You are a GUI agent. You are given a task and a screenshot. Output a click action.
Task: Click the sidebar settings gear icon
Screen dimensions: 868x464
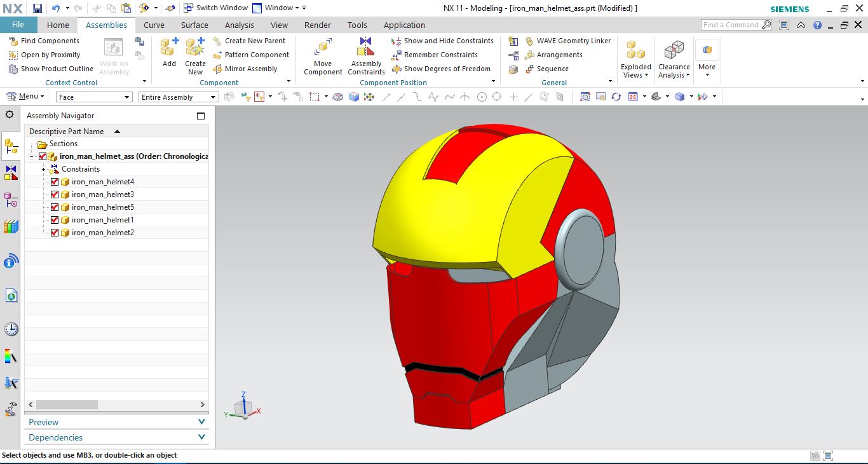coord(10,114)
